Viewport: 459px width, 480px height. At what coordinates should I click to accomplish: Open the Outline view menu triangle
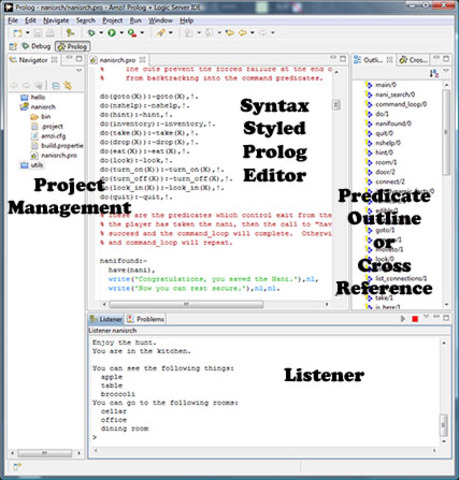coord(446,70)
